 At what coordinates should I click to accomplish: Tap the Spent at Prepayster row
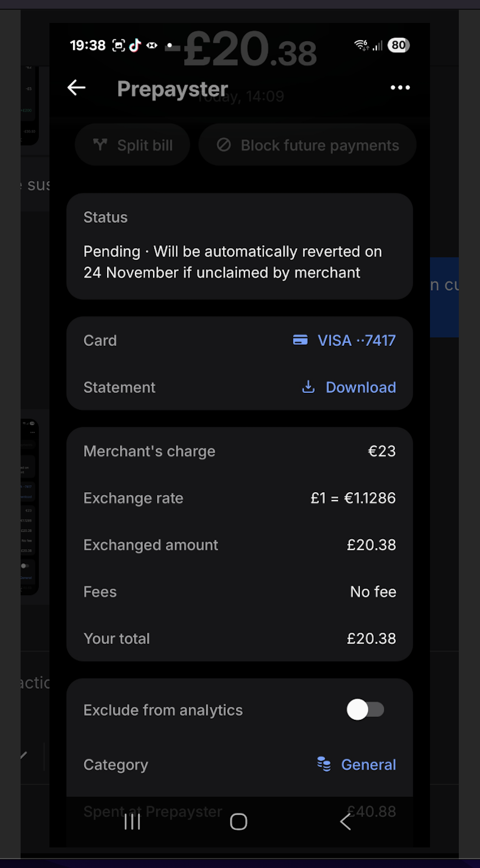pyautogui.click(x=239, y=812)
